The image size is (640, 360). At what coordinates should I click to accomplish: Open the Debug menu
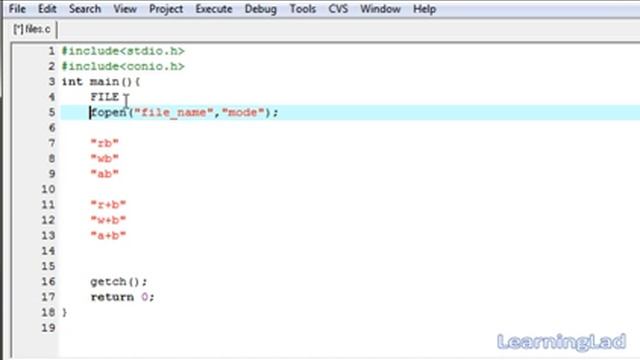click(260, 9)
